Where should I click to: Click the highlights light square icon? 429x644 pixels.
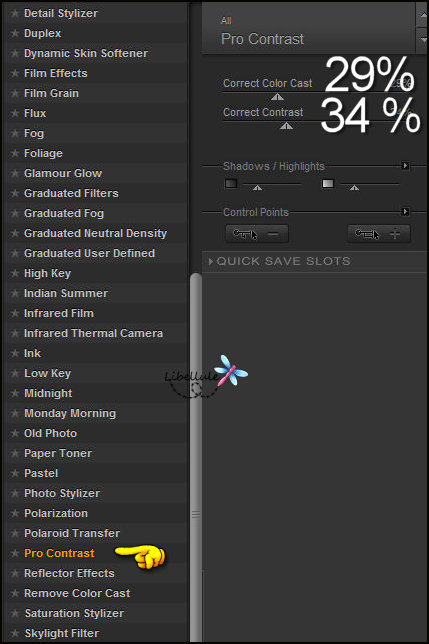coord(328,184)
